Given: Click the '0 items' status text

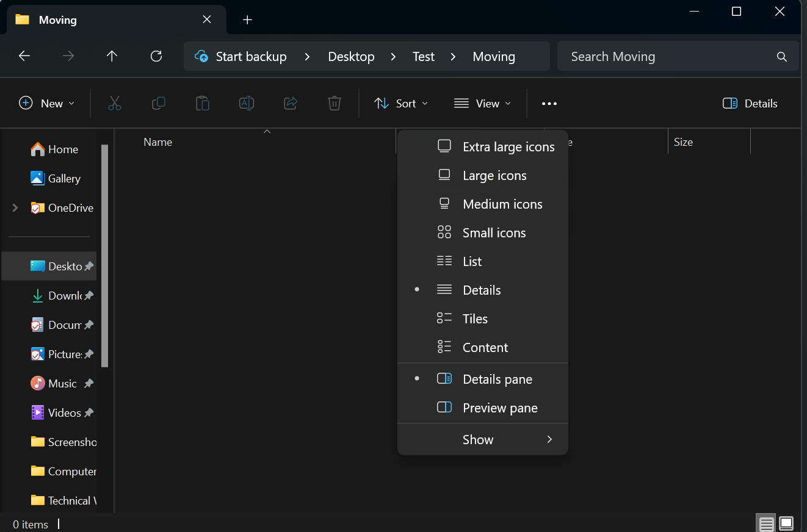Looking at the screenshot, I should [31, 524].
